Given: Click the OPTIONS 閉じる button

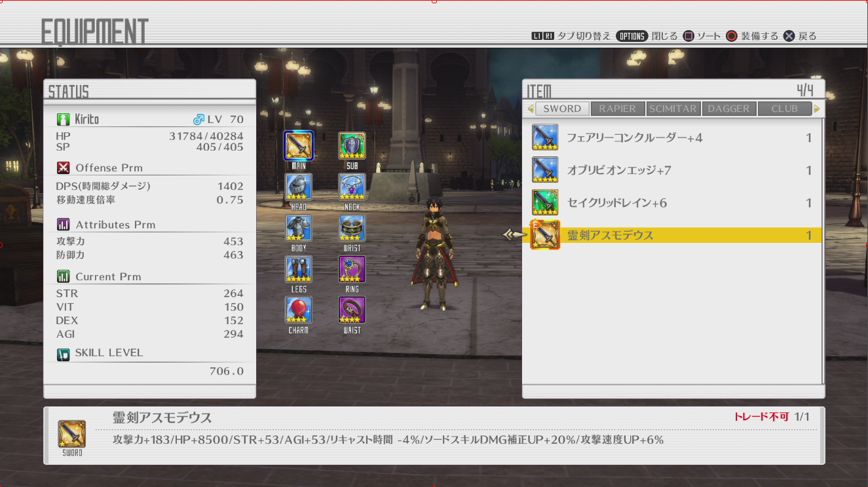Looking at the screenshot, I should click(x=646, y=36).
